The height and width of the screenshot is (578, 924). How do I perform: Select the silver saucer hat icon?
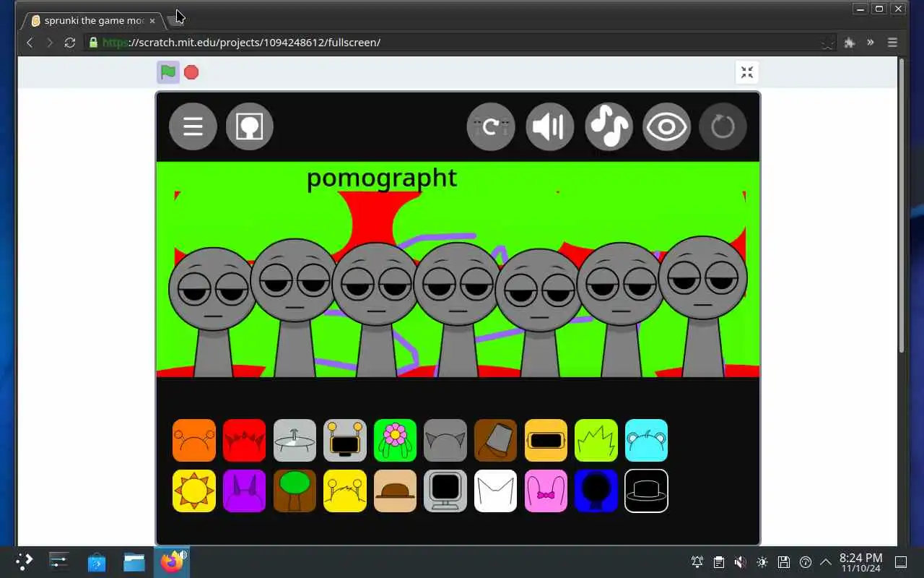click(x=295, y=440)
